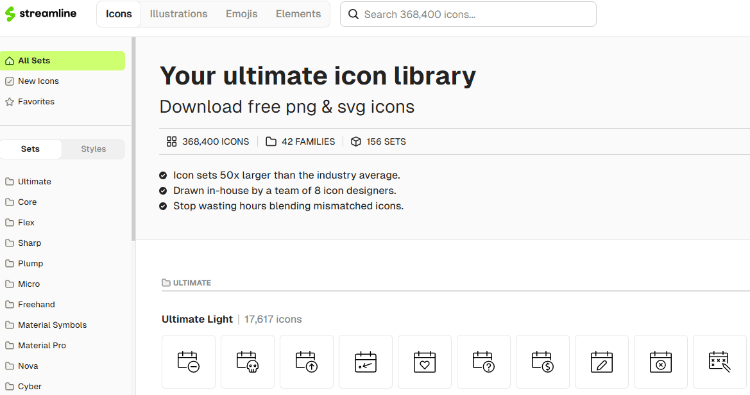Select the calendar skull icon
Viewport: 750px width, 395px height.
tap(248, 362)
